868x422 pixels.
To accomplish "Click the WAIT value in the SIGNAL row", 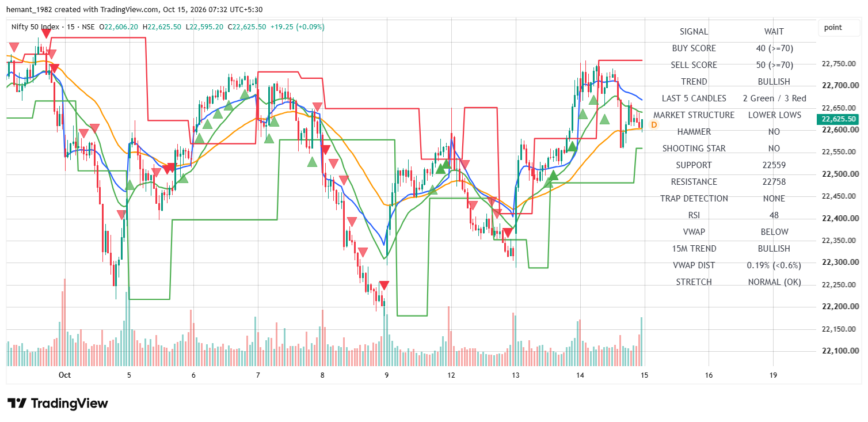I will [774, 32].
